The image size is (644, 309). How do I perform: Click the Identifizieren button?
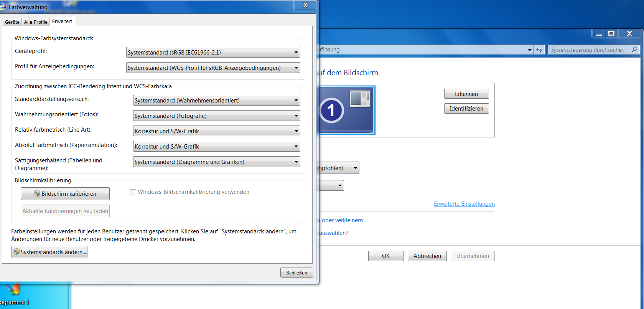[x=466, y=108]
